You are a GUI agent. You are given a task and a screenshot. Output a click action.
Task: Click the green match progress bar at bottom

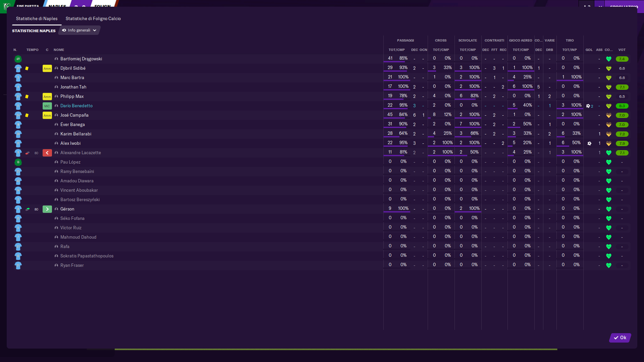[336, 349]
